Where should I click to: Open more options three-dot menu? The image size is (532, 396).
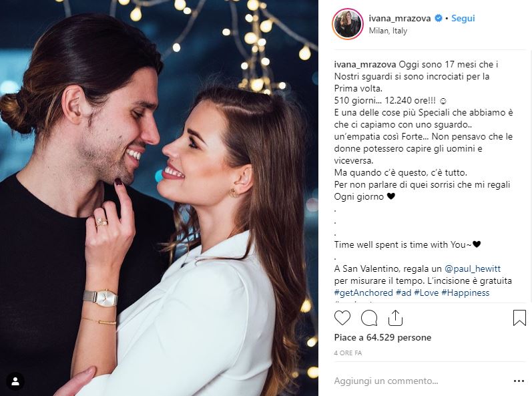[x=519, y=381]
